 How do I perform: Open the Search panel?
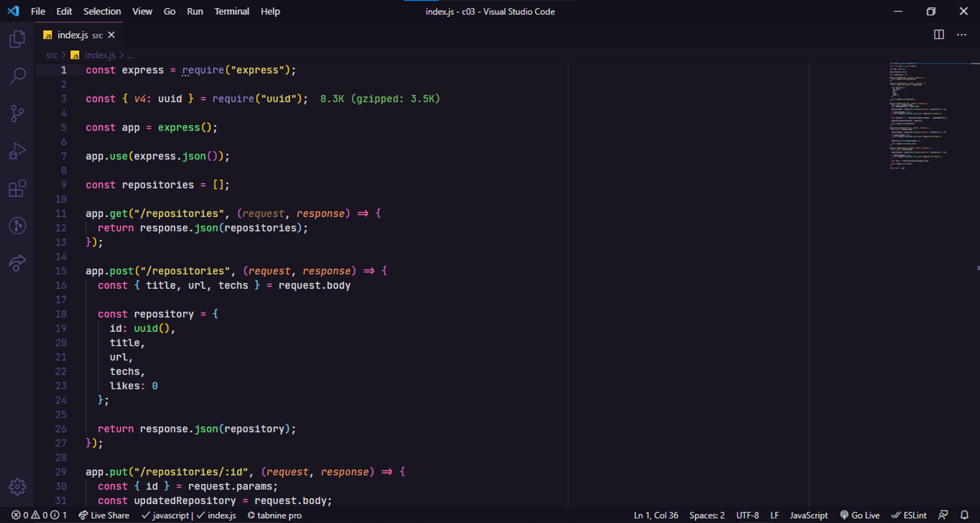(x=17, y=76)
